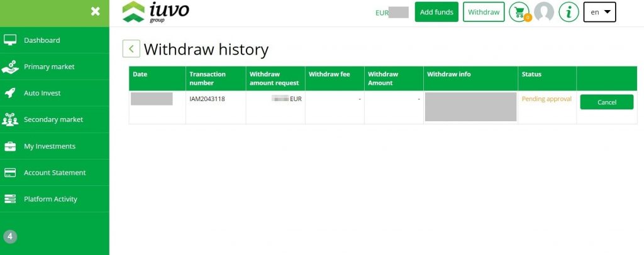Click the Primary market handshake icon
This screenshot has height=255, width=644.
(x=10, y=67)
